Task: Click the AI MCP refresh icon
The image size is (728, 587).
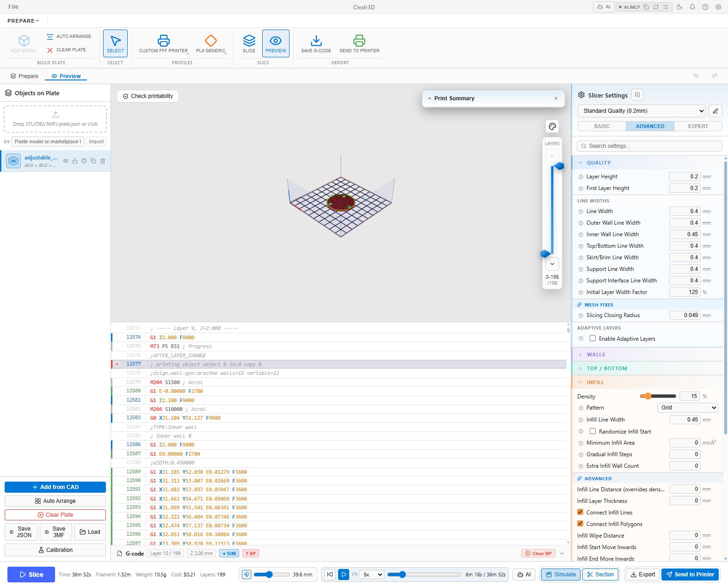Action: click(x=656, y=7)
